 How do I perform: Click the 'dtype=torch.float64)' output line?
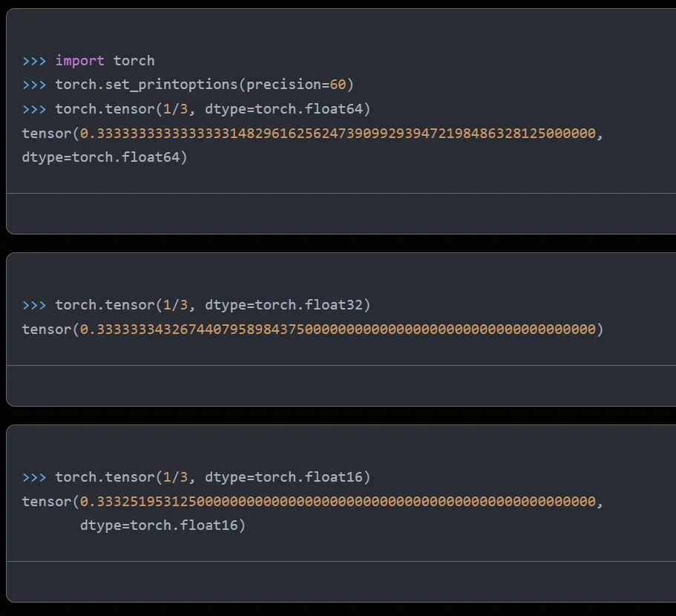click(105, 157)
